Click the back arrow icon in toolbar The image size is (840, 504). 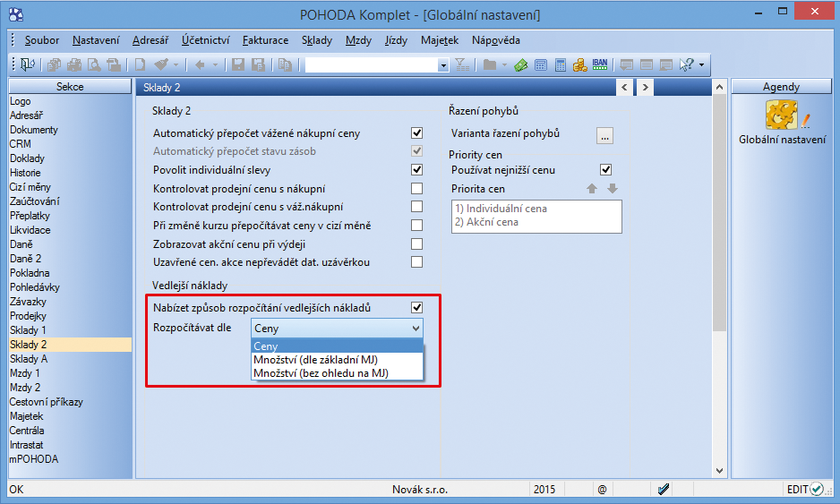[200, 64]
